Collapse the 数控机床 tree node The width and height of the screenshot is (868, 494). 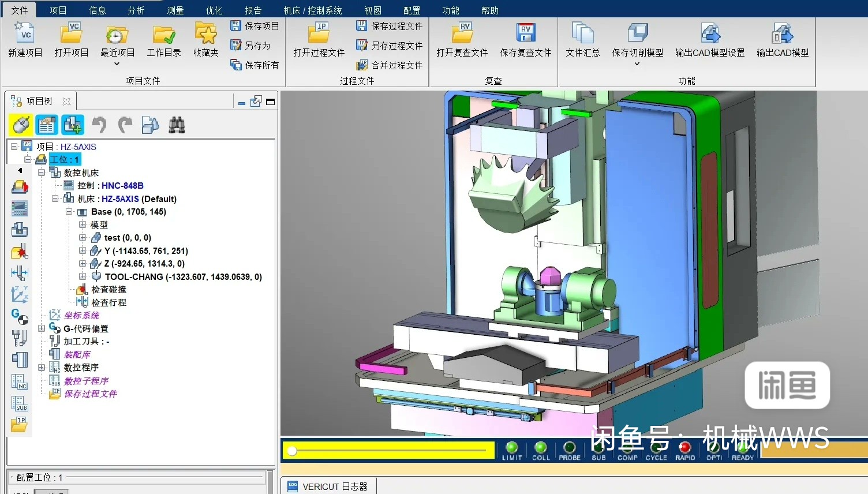pos(42,173)
